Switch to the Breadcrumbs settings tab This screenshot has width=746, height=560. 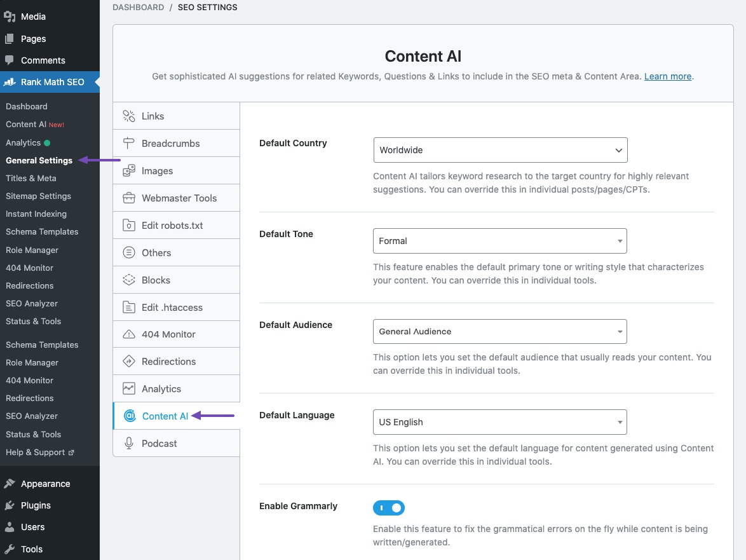click(x=176, y=143)
